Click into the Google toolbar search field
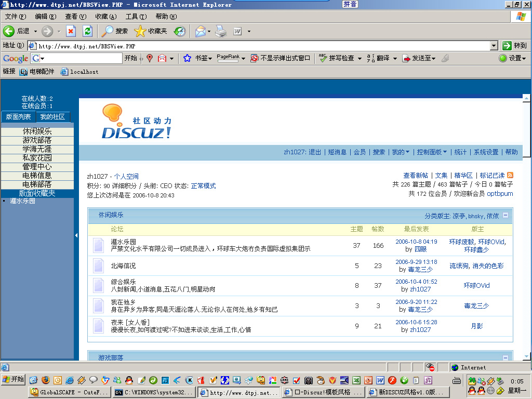This screenshot has width=532, height=399. pyautogui.click(x=83, y=58)
